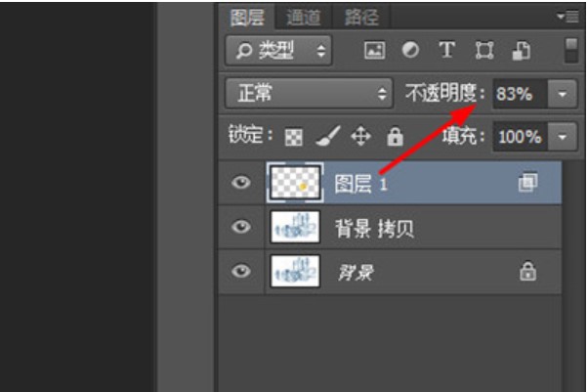
Task: Click the padlock icon on 背景 layer
Action: (527, 271)
